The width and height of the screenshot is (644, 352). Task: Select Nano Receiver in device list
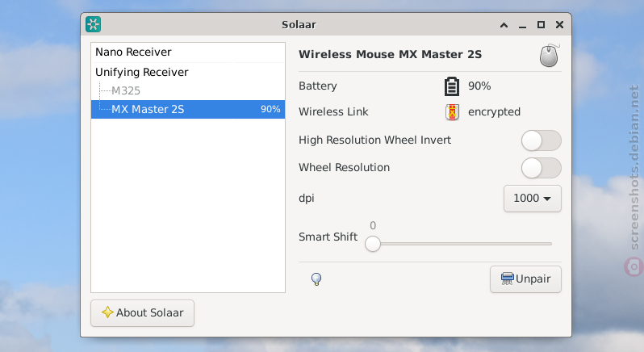[x=188, y=52]
